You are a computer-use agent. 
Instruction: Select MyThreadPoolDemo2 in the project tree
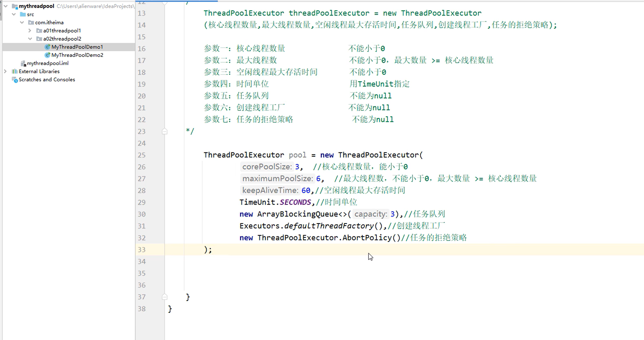coord(77,55)
